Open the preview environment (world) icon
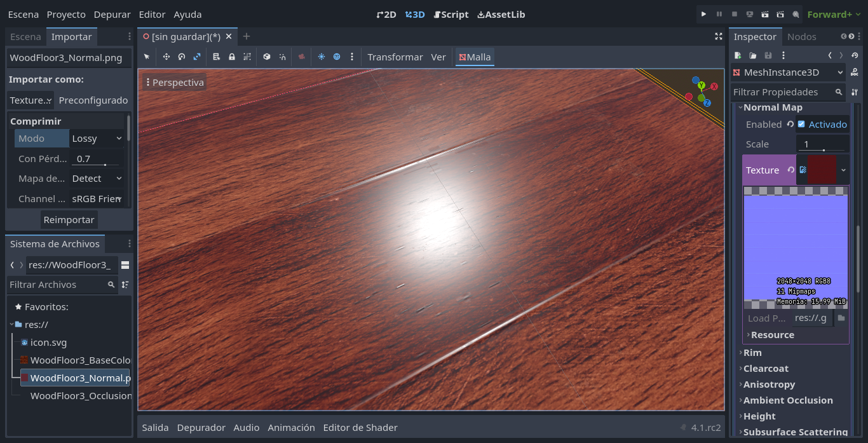The image size is (868, 443). tap(337, 57)
